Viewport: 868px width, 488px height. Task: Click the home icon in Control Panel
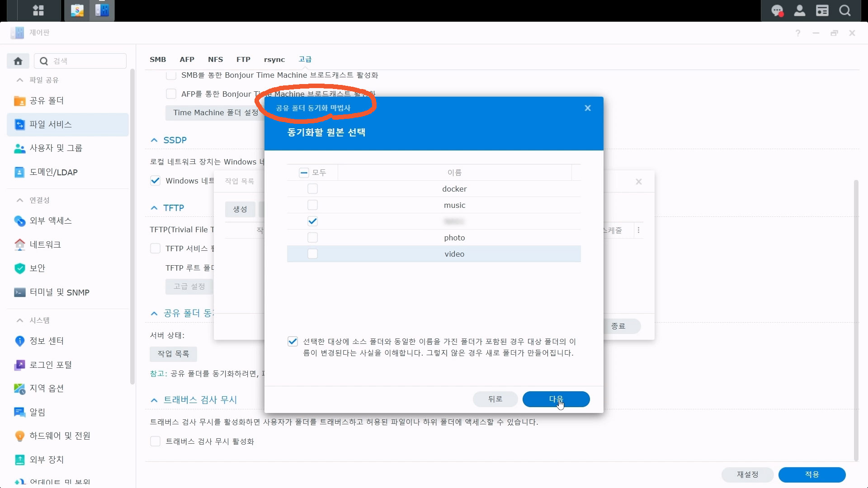[x=18, y=61]
